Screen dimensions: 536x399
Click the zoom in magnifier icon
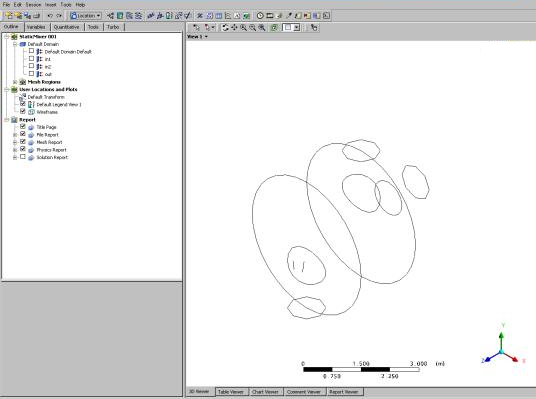pyautogui.click(x=243, y=28)
